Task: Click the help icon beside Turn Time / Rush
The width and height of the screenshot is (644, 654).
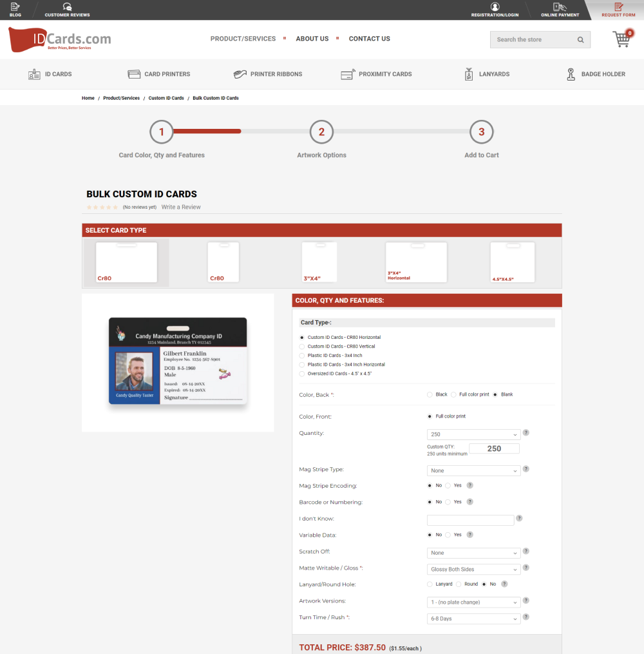Action: (526, 617)
